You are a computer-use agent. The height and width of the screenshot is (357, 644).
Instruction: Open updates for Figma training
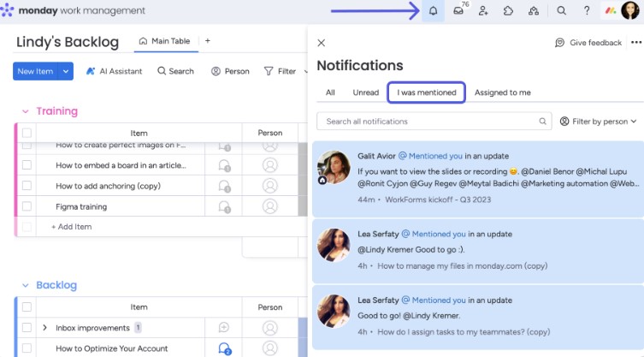tap(224, 207)
